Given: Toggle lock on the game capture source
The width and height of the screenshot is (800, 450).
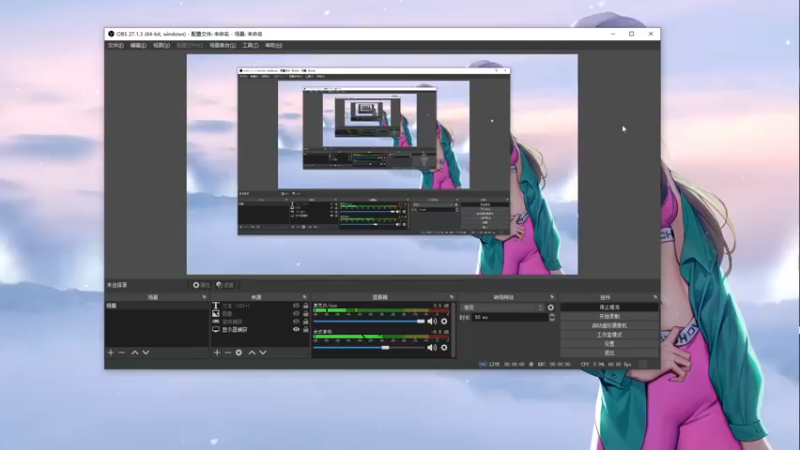Looking at the screenshot, I should coord(306,321).
